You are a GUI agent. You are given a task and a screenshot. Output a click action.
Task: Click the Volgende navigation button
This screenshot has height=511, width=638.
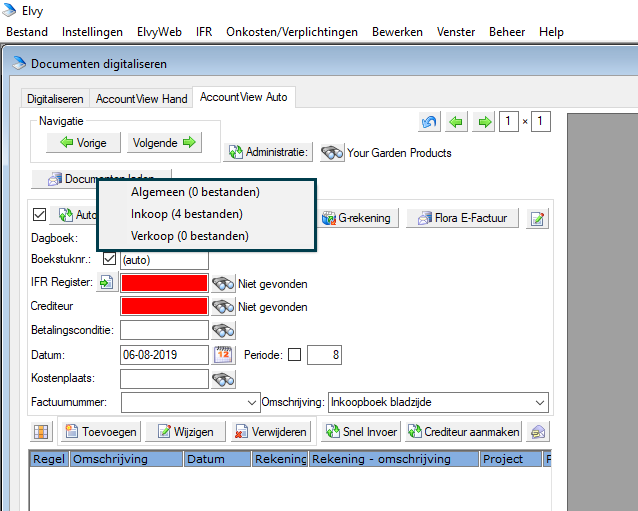[164, 143]
